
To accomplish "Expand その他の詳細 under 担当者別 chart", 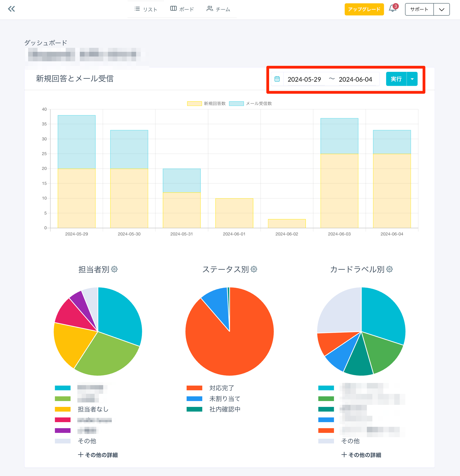I will point(98,455).
